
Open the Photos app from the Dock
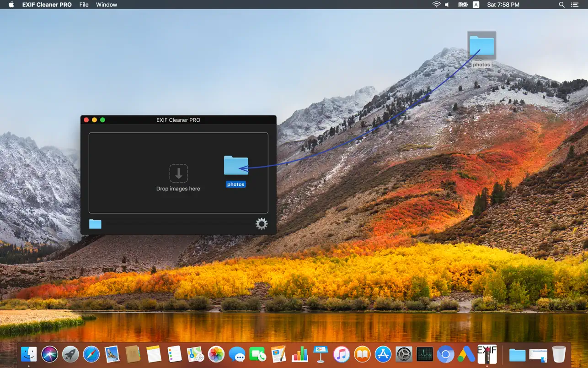point(216,354)
